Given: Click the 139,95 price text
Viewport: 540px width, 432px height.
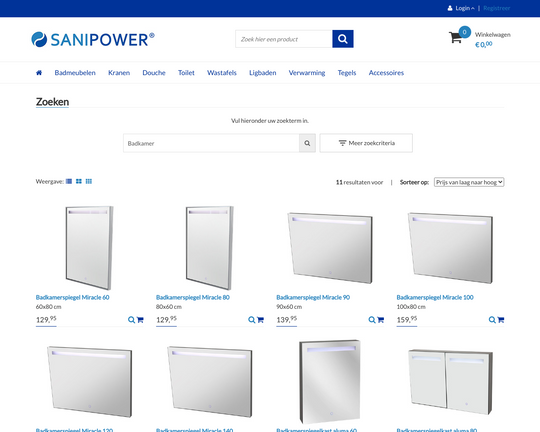Looking at the screenshot, I should pyautogui.click(x=287, y=319).
